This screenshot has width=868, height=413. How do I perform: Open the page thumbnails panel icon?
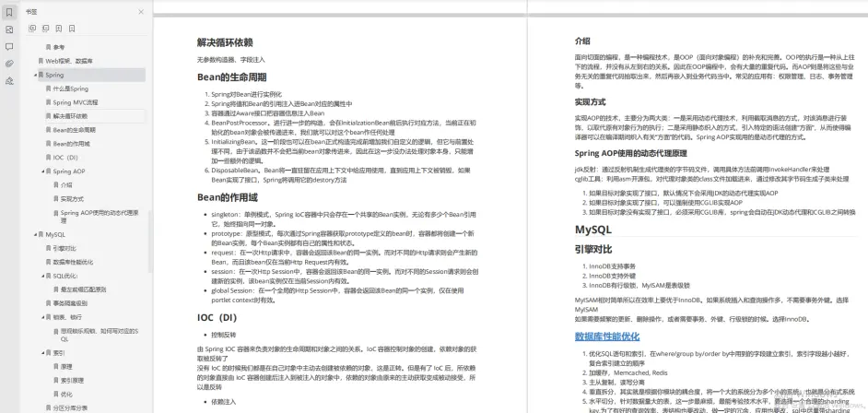pyautogui.click(x=9, y=29)
